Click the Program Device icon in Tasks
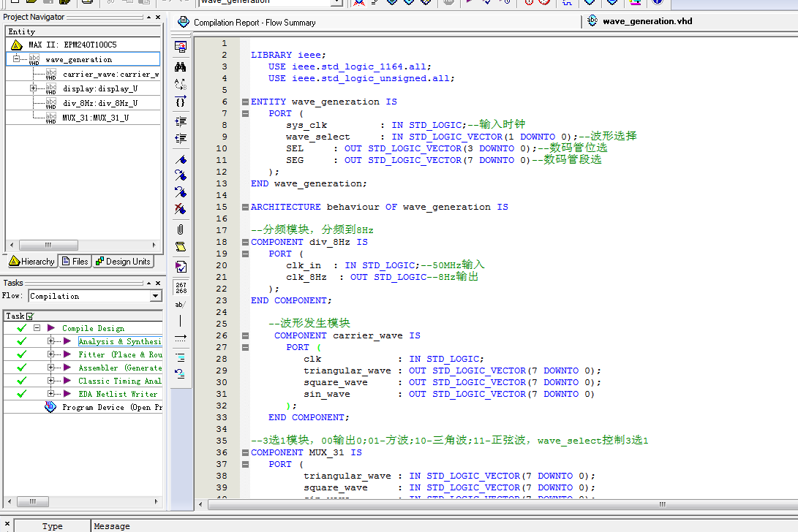This screenshot has width=798, height=532. pyautogui.click(x=50, y=407)
